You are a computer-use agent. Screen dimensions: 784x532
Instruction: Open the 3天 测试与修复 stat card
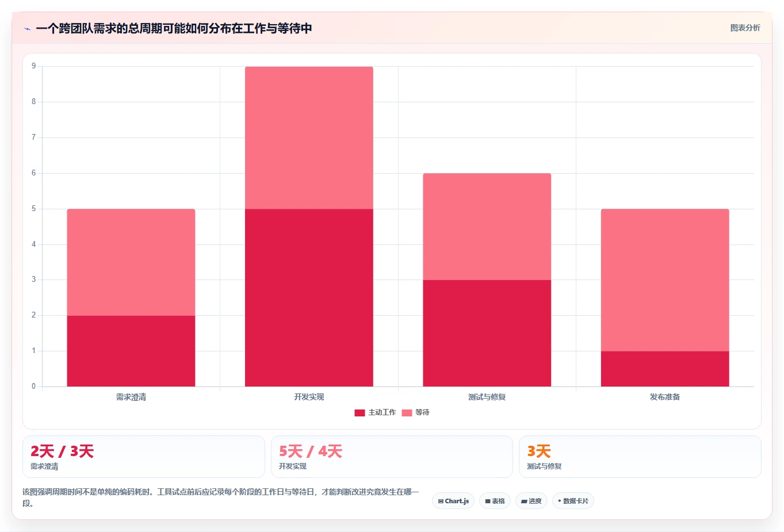[x=640, y=457]
